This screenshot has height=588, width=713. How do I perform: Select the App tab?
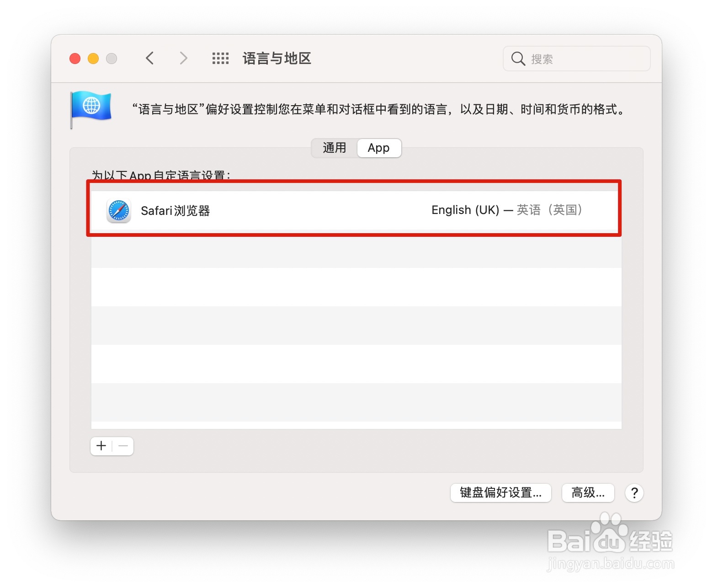click(379, 148)
